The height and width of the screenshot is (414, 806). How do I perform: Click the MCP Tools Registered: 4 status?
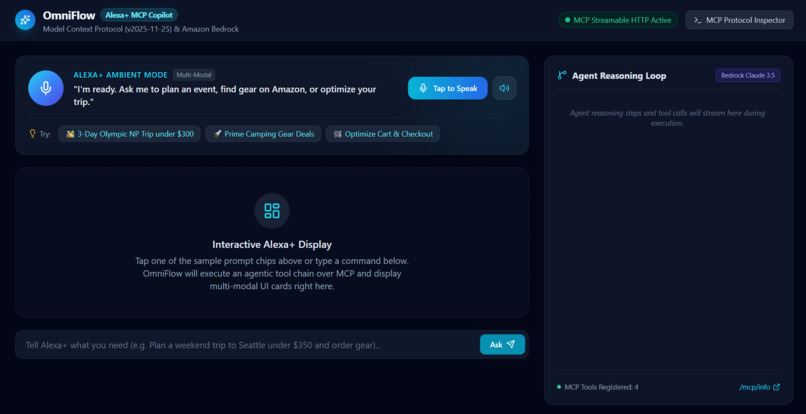click(598, 387)
